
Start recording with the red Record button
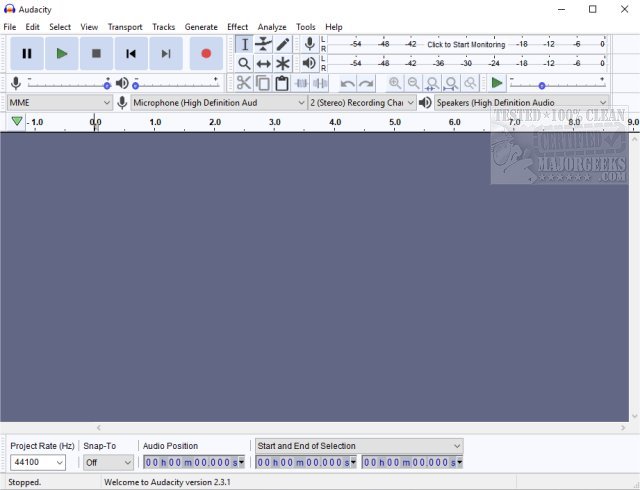click(x=206, y=53)
